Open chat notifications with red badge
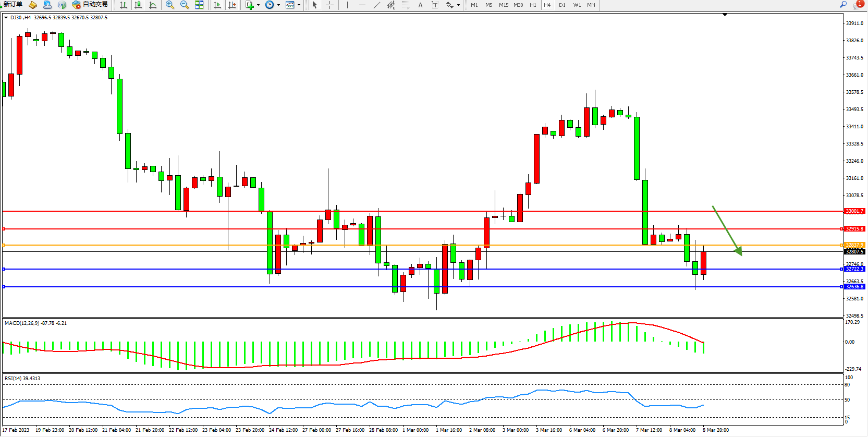 tap(858, 5)
